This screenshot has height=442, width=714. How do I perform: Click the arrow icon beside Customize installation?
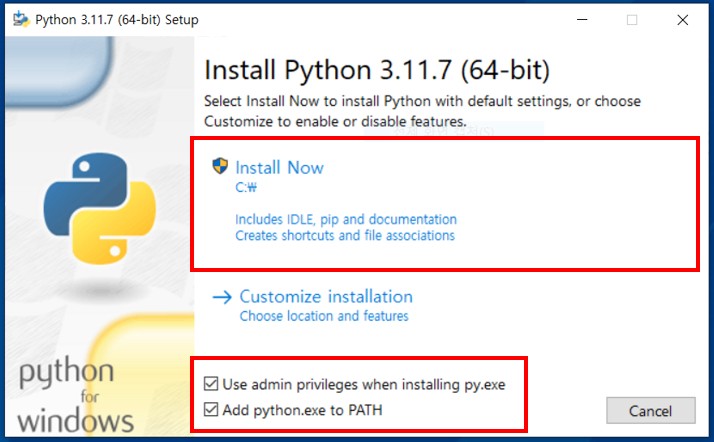(x=222, y=297)
